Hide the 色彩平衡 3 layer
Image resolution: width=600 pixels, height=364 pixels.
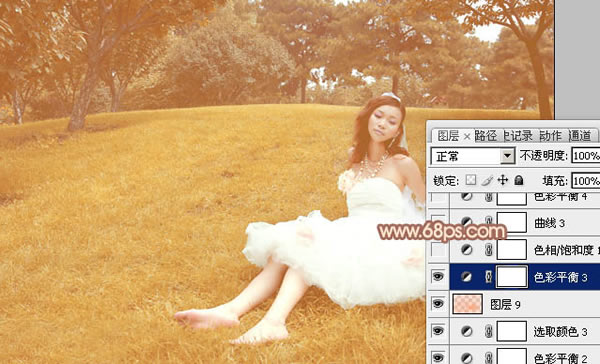438,276
